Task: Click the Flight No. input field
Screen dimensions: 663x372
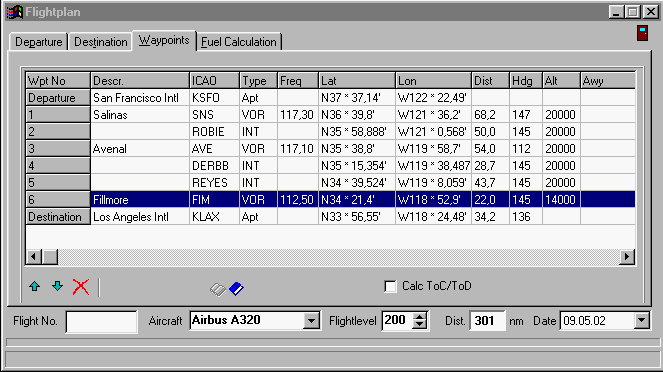Action: point(101,322)
